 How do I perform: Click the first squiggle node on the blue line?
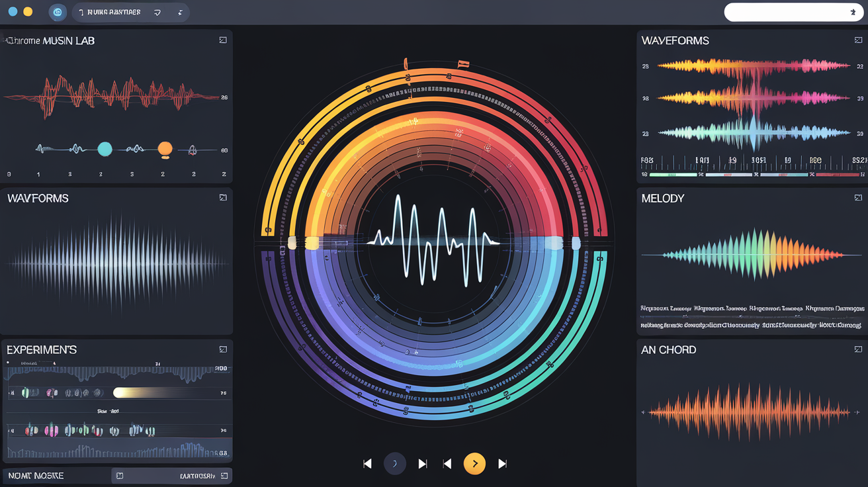tap(45, 149)
